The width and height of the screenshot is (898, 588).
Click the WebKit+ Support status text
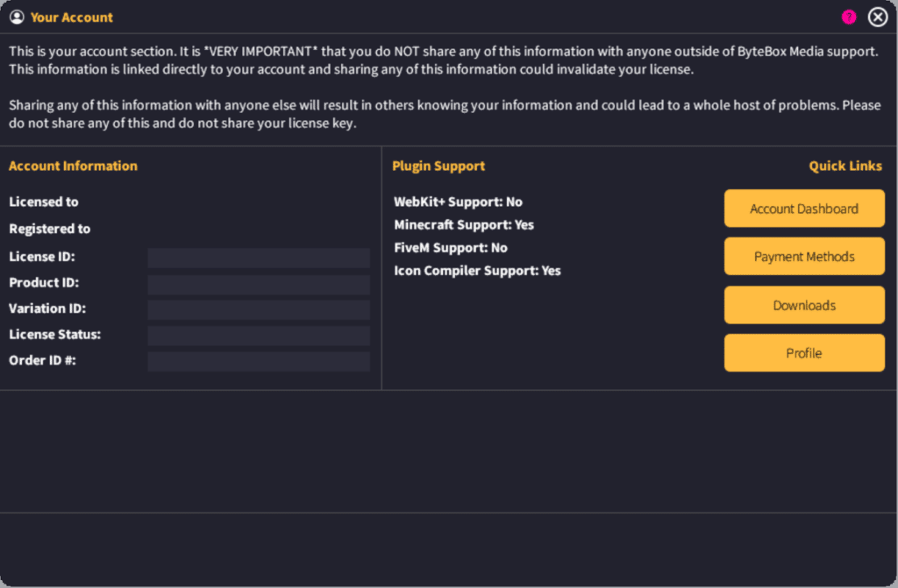(x=458, y=202)
